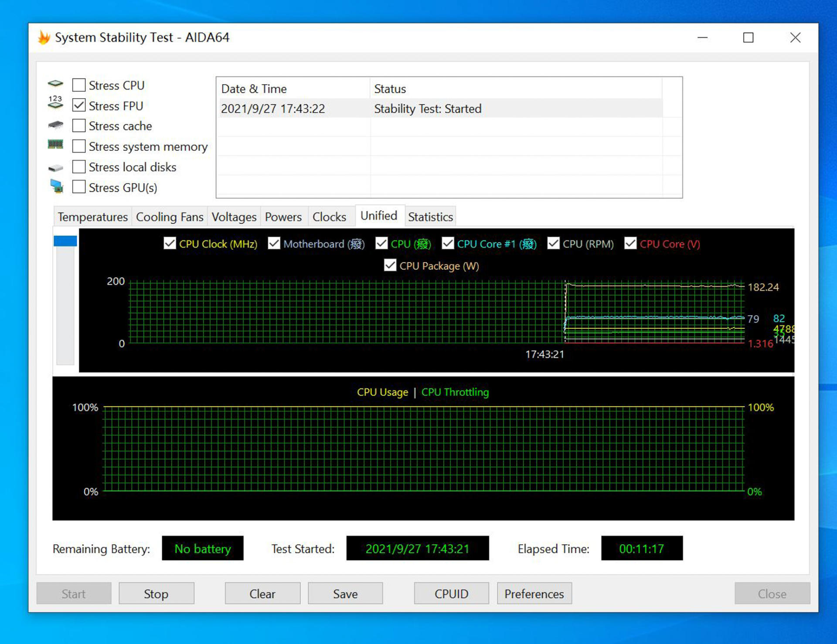Open the Preferences dialog button
This screenshot has width=837, height=644.
click(x=534, y=593)
